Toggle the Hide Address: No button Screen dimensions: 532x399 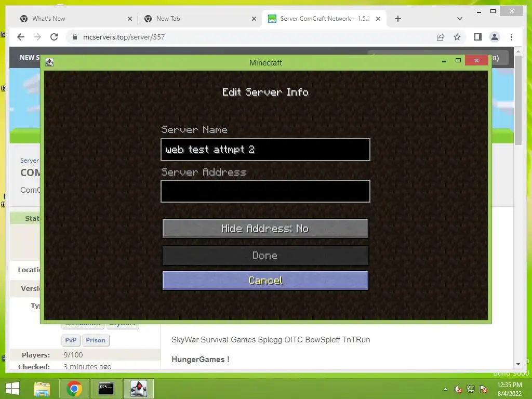[x=265, y=229]
